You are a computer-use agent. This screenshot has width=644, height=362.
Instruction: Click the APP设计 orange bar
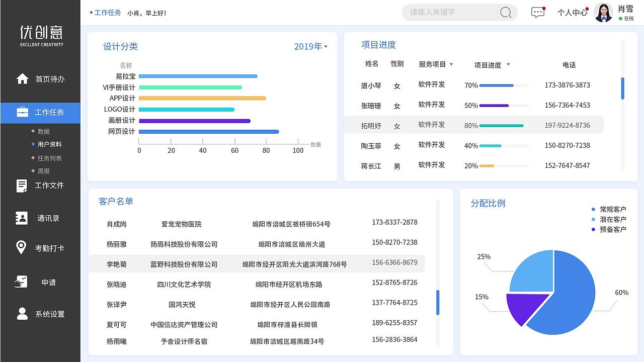click(202, 99)
